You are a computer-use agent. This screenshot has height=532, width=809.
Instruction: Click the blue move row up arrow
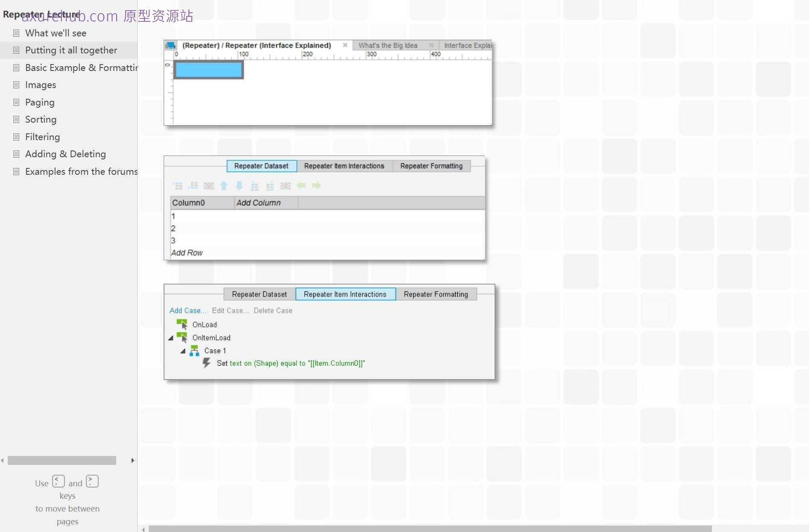[x=224, y=185]
